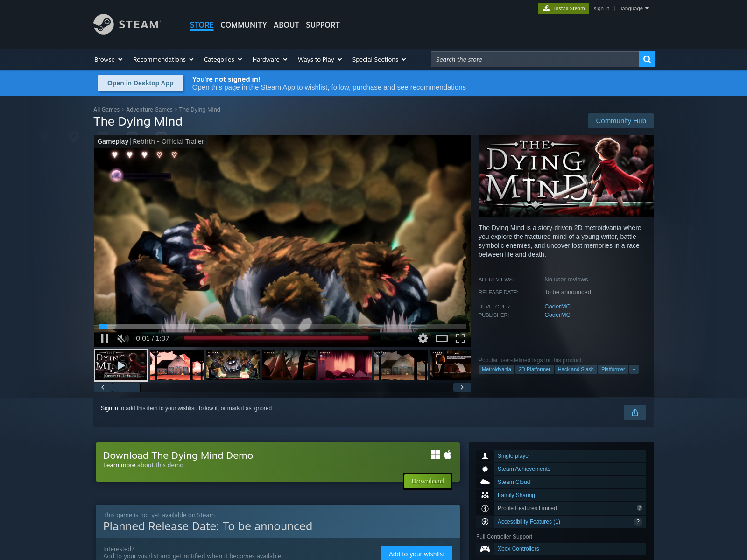The image size is (747, 560).
Task: Click The Dying Mind breadcrumb link
Action: coord(199,110)
